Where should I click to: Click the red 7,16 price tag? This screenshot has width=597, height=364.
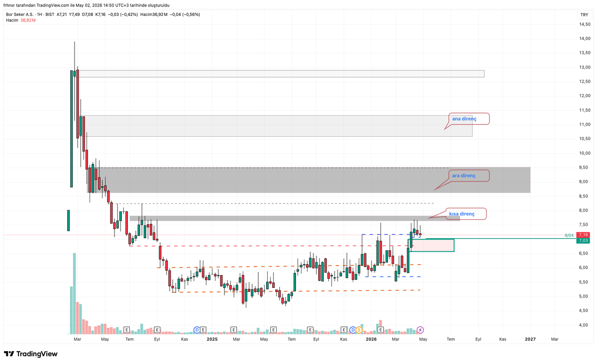(584, 235)
